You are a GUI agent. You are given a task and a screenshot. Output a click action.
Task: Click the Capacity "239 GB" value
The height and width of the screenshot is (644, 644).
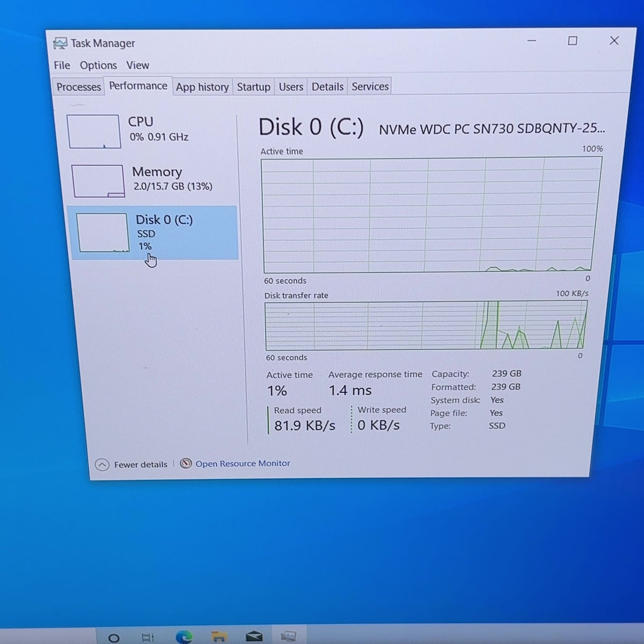[507, 374]
